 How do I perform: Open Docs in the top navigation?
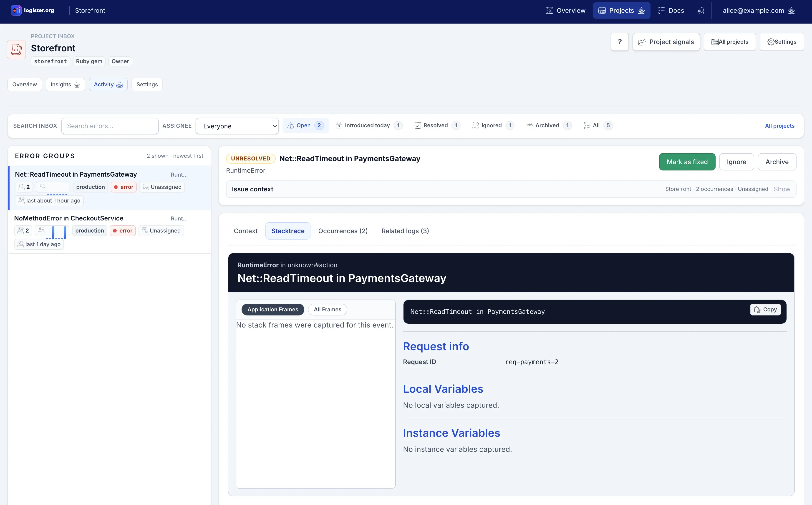pyautogui.click(x=671, y=10)
